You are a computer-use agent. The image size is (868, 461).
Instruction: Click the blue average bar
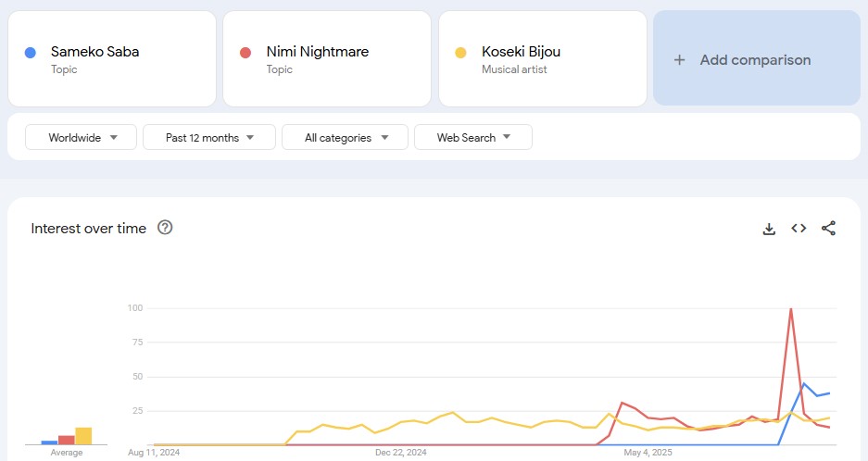(49, 442)
